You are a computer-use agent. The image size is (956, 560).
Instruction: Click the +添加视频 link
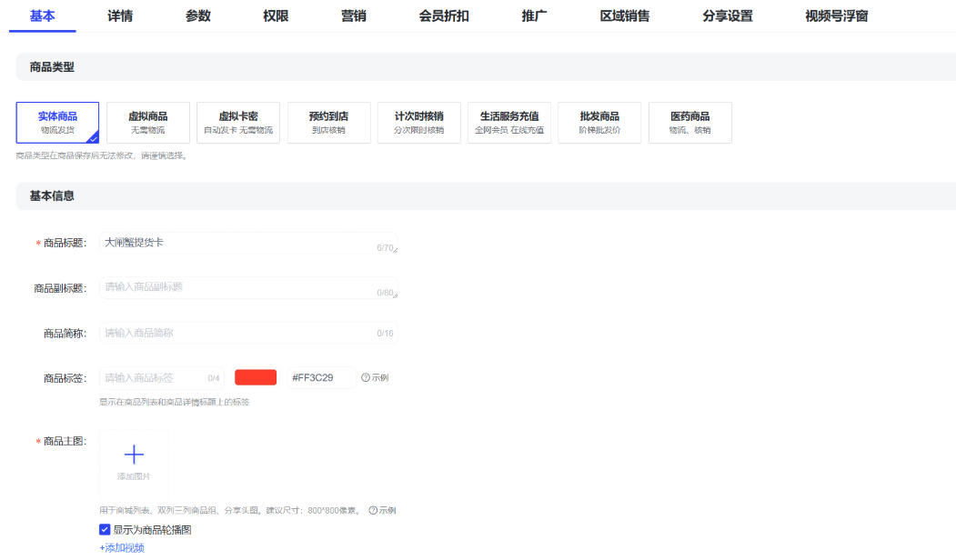122,548
